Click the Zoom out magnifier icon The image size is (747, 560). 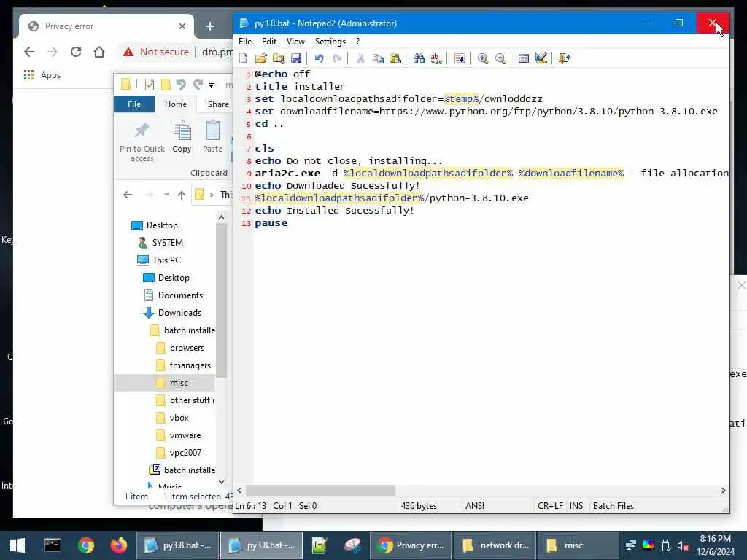point(500,58)
